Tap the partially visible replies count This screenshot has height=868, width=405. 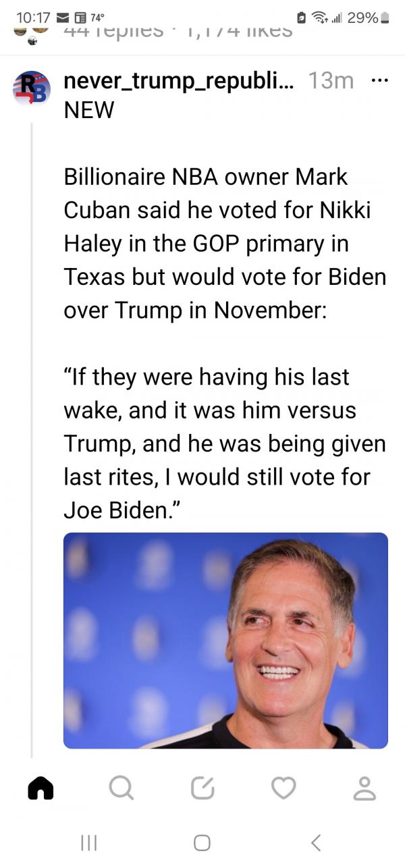click(x=113, y=32)
